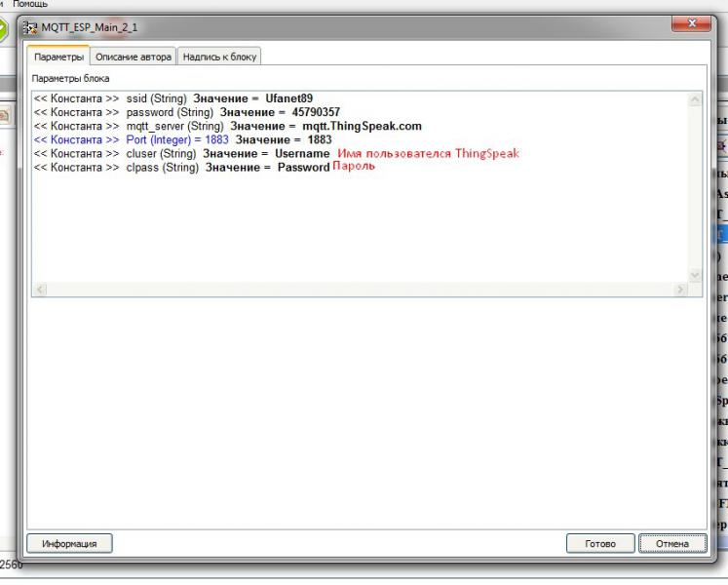Confirm with the Готово button
The height and width of the screenshot is (585, 728).
click(x=600, y=546)
